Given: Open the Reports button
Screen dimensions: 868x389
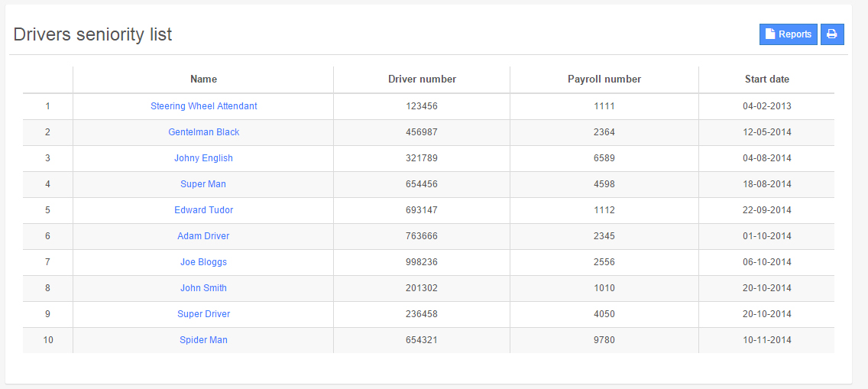Looking at the screenshot, I should coord(788,34).
